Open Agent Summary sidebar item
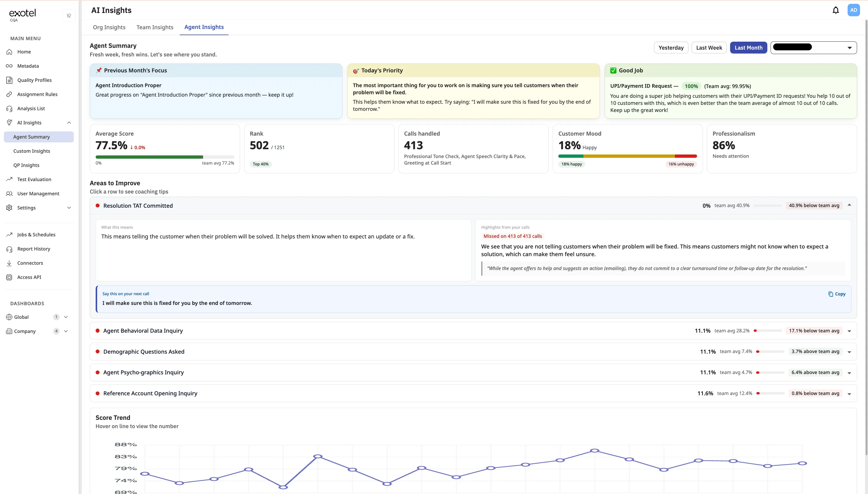868x494 pixels. pos(39,137)
